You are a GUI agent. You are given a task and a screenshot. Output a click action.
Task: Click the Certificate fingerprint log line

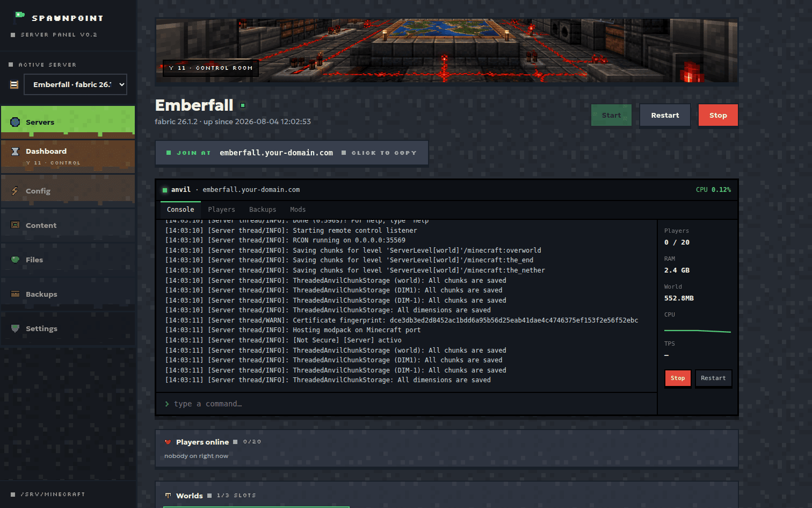coord(402,320)
